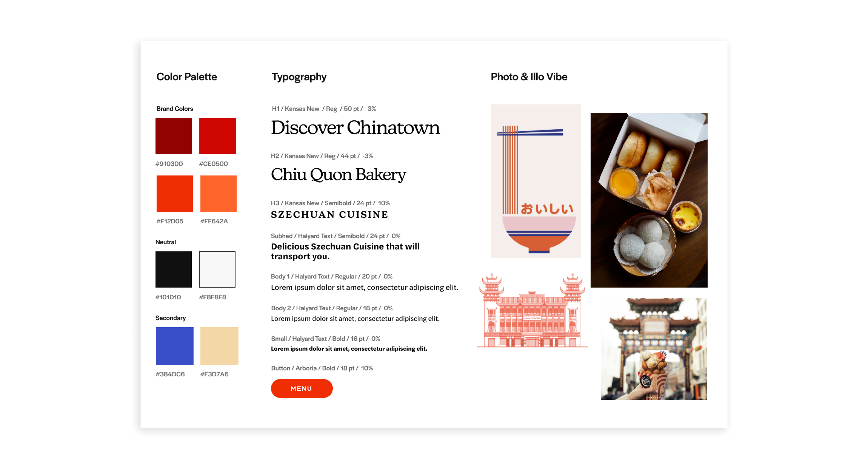Click the Discover Chinatown heading
The width and height of the screenshot is (868, 470).
tap(355, 128)
